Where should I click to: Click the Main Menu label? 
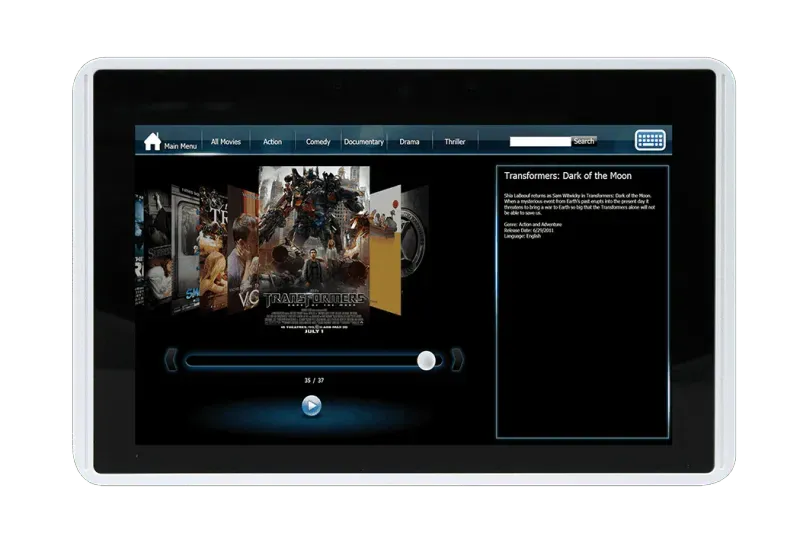[180, 146]
